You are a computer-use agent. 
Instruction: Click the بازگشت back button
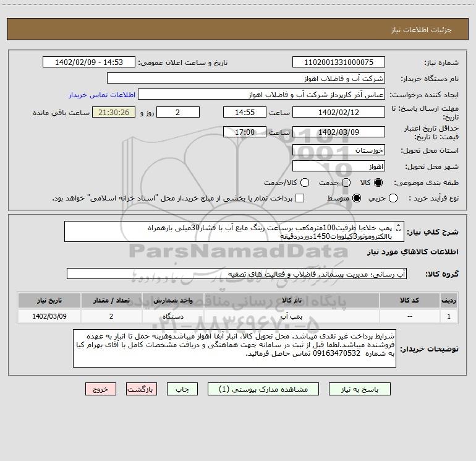[x=142, y=389]
